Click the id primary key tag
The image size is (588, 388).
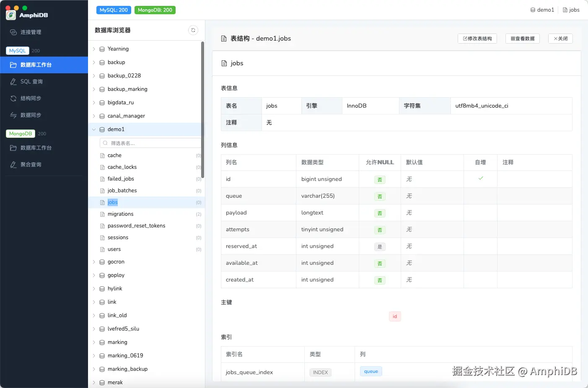pyautogui.click(x=395, y=316)
